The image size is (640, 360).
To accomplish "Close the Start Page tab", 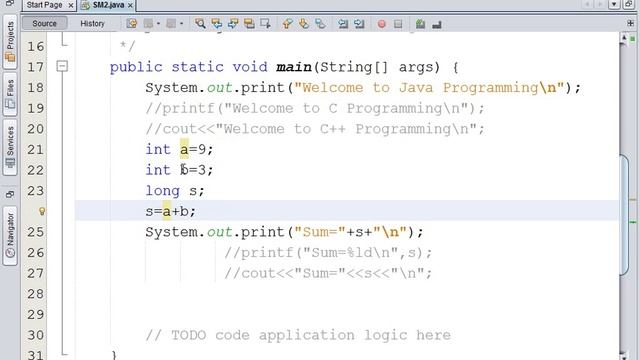I will click(x=71, y=5).
